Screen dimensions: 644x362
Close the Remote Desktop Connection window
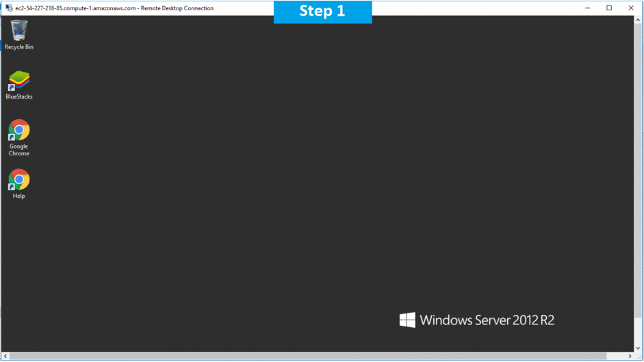point(631,8)
